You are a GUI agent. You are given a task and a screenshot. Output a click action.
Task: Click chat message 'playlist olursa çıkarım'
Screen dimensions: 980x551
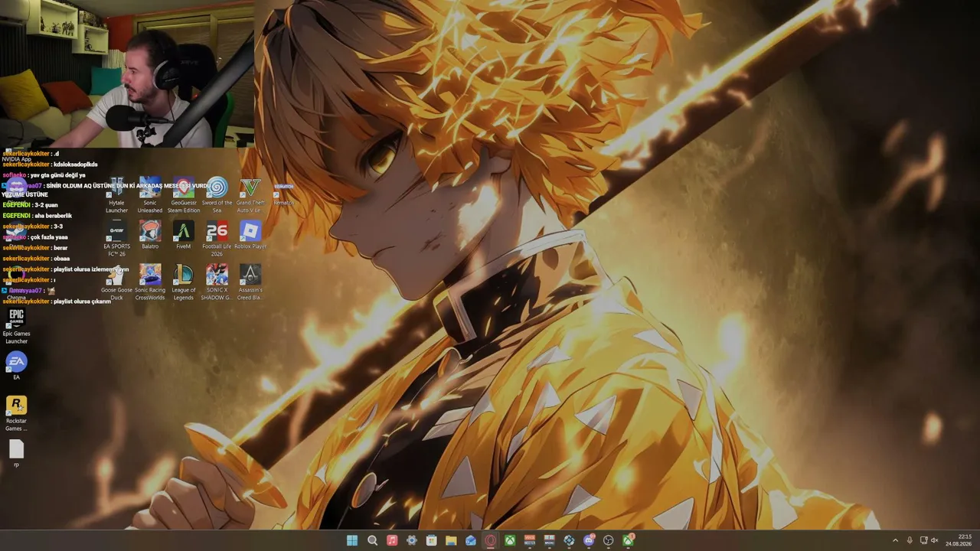[82, 302]
